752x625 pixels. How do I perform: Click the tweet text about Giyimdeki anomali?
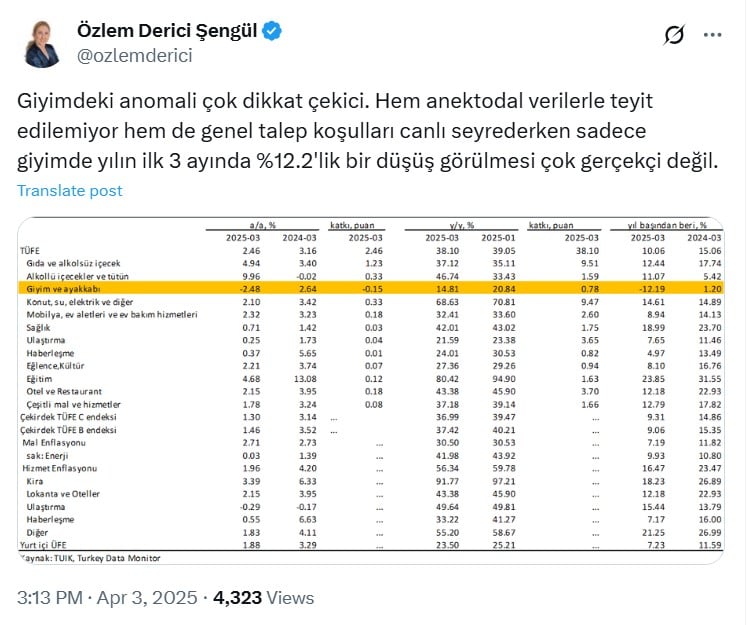(368, 131)
